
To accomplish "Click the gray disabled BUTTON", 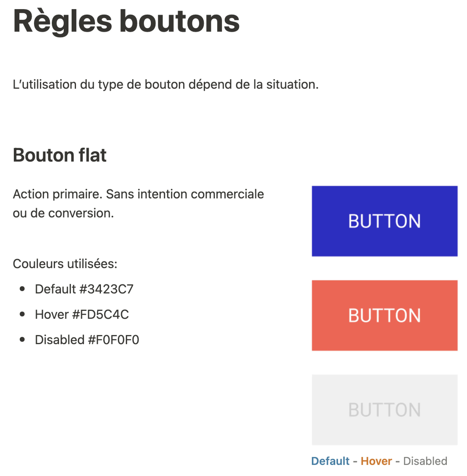I will tap(384, 409).
